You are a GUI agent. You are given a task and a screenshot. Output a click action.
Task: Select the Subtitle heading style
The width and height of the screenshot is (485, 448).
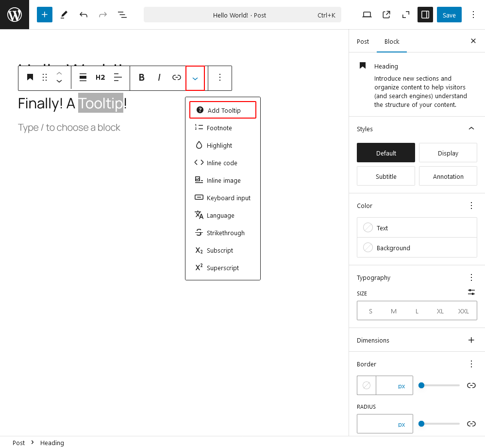[x=385, y=176]
